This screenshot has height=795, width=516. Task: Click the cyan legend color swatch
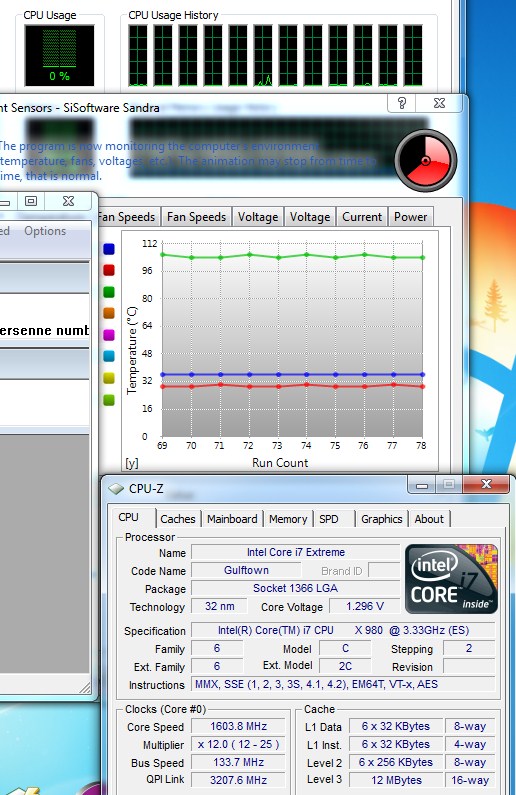109,356
